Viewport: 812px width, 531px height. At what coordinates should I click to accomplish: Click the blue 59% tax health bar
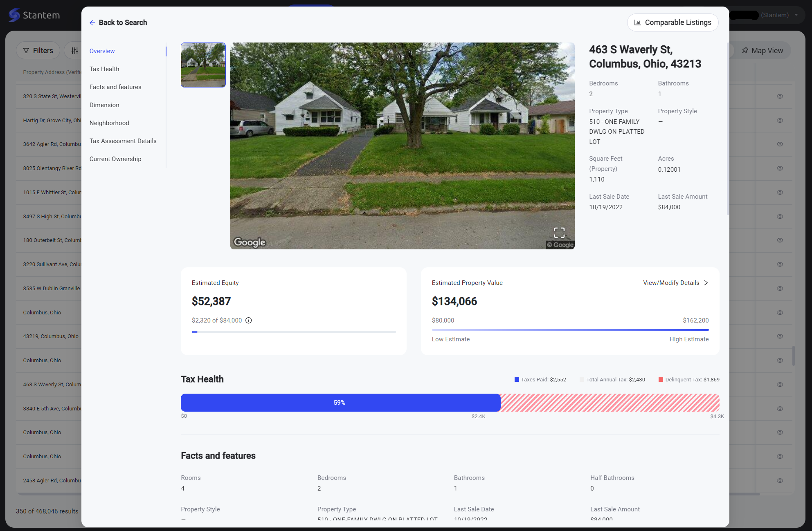click(x=340, y=403)
